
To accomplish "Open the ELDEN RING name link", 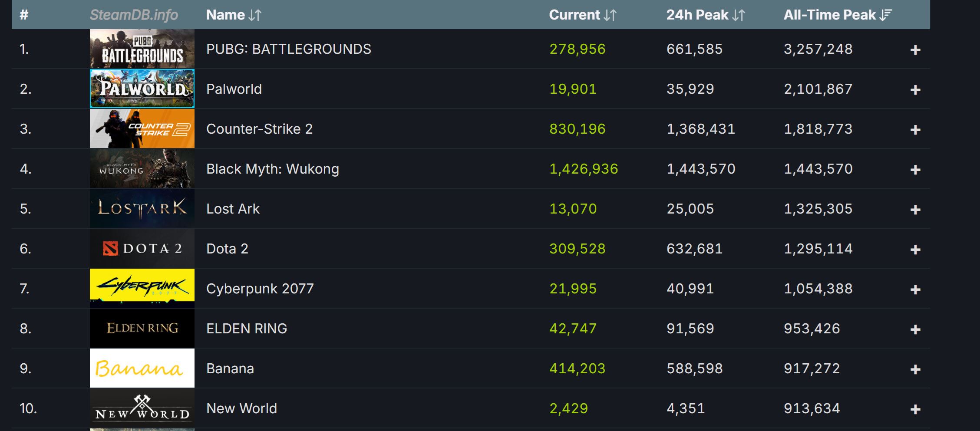I will pos(247,329).
